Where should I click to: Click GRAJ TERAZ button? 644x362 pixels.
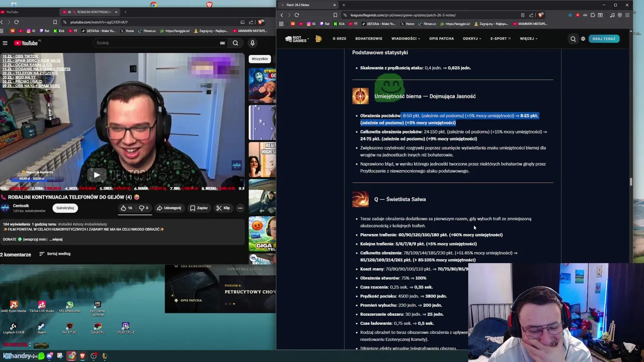[604, 39]
